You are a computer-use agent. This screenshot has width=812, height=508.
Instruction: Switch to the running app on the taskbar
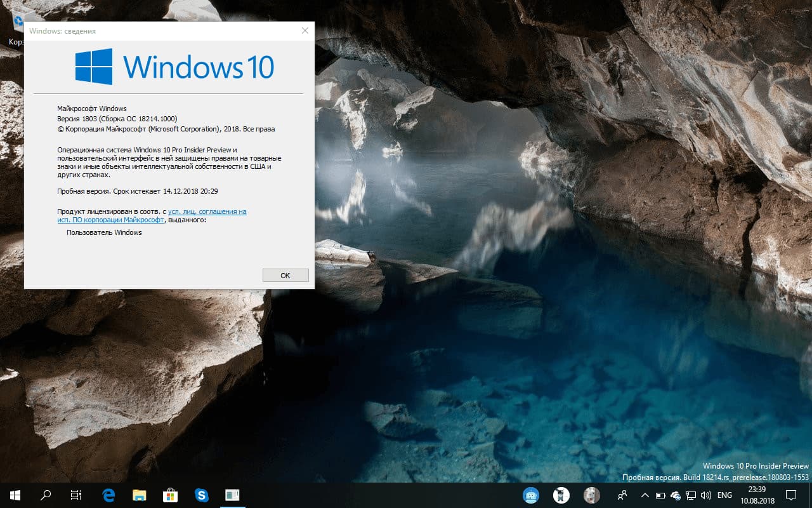[x=232, y=495]
